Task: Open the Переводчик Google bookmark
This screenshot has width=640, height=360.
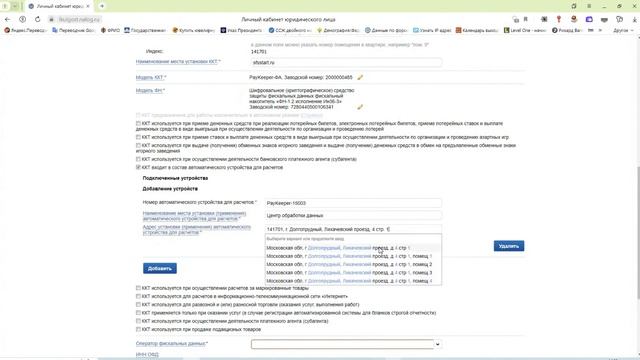Action: (x=73, y=30)
